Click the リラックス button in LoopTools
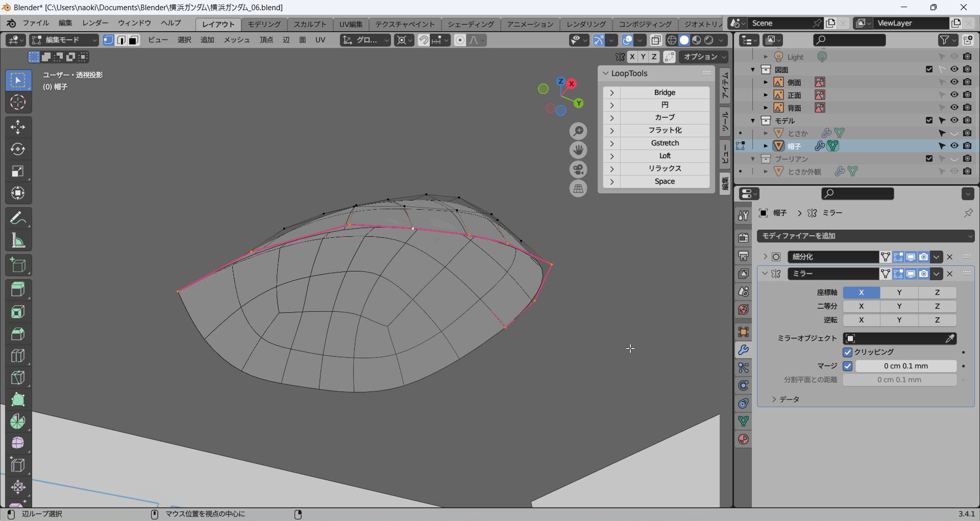Image resolution: width=980 pixels, height=521 pixels. [x=665, y=168]
